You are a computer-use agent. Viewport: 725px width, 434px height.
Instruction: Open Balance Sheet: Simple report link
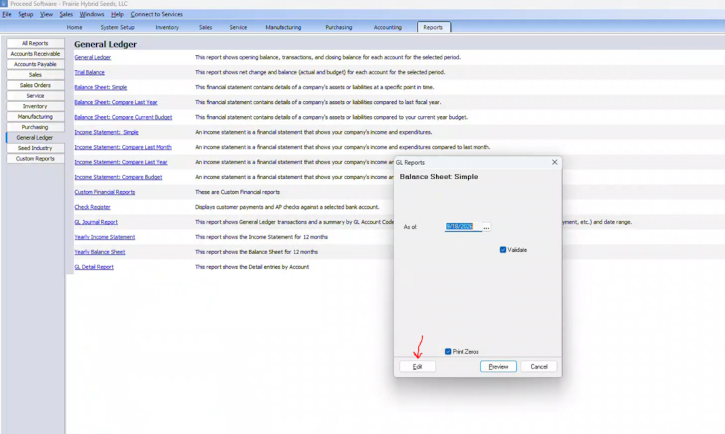100,87
